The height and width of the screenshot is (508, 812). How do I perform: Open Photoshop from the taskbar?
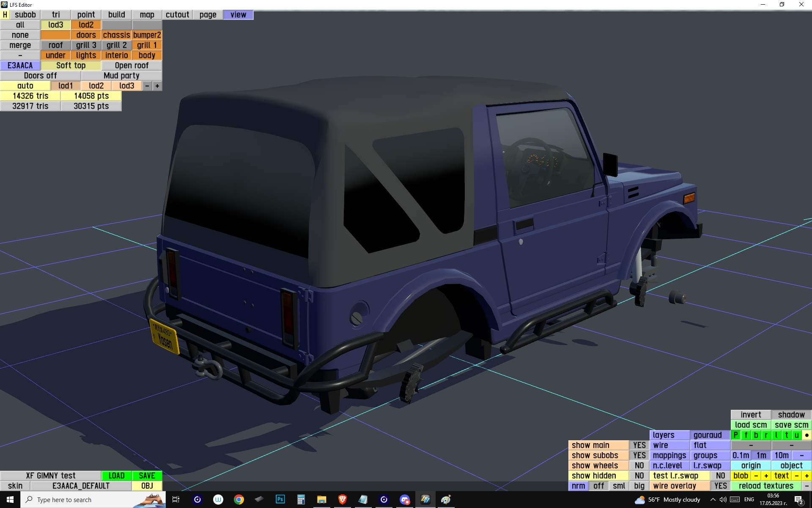(x=280, y=500)
